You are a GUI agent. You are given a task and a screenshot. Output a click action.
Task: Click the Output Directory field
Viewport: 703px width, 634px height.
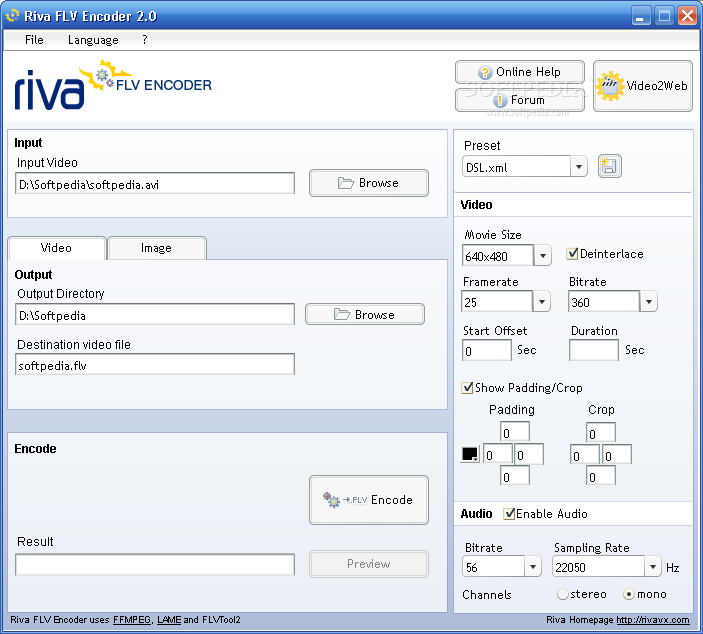pyautogui.click(x=155, y=314)
